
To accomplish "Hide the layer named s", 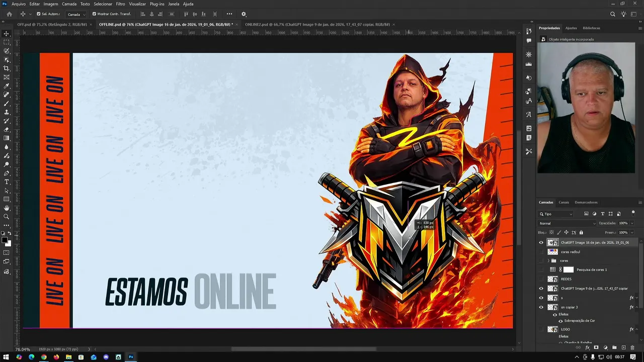I will (541, 298).
